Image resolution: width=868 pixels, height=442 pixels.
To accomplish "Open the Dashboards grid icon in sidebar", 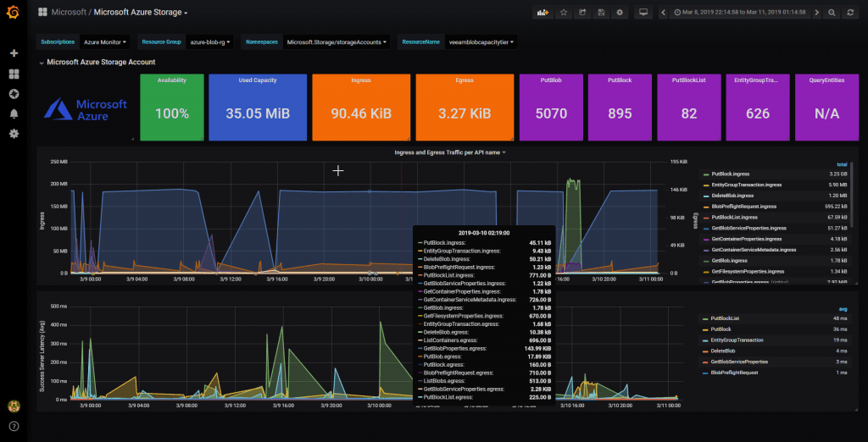I will click(x=14, y=74).
